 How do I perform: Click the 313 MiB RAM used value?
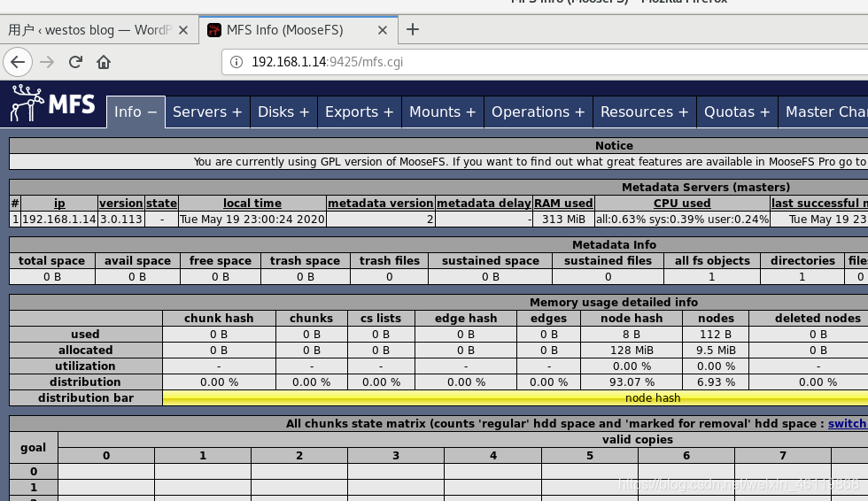point(563,219)
